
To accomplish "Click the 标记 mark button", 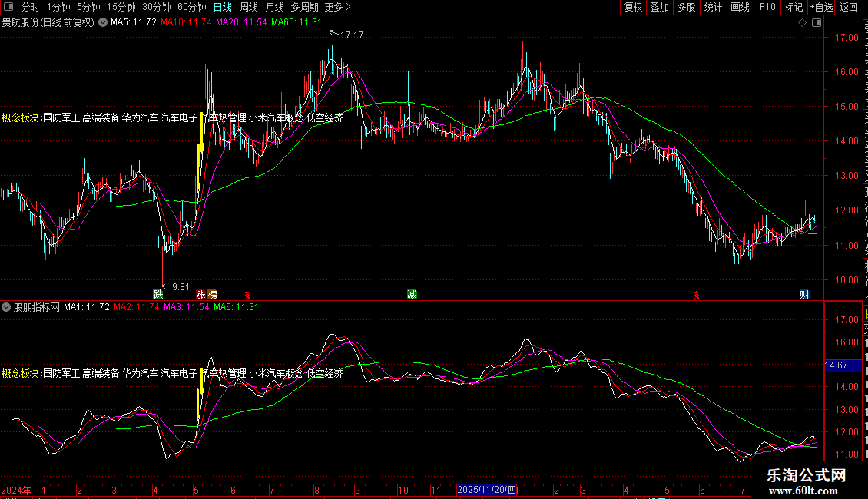I will click(793, 7).
